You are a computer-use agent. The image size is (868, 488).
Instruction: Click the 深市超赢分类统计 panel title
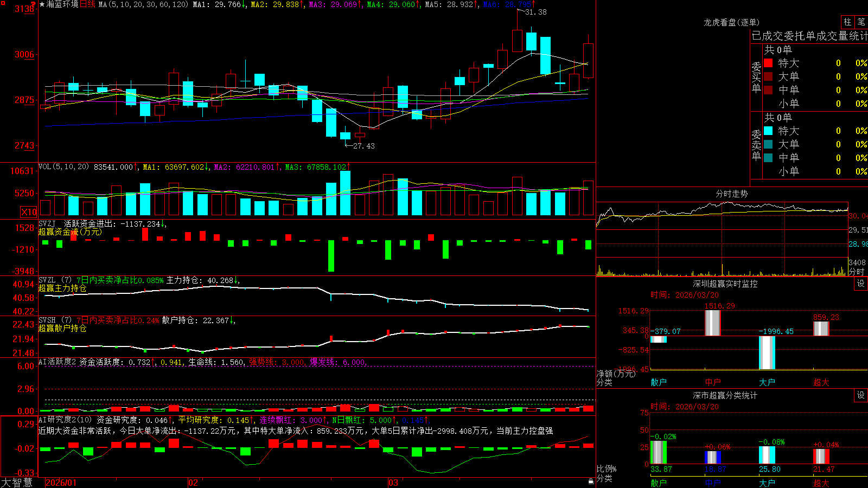[725, 395]
